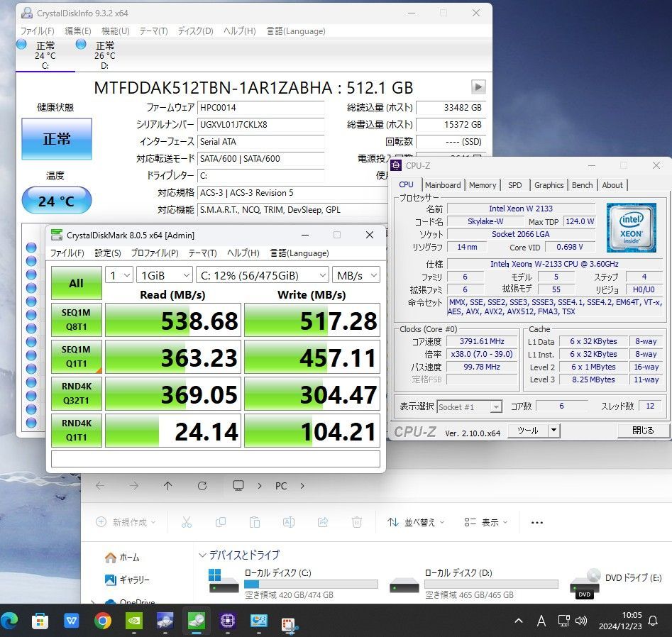672x637 pixels.
Task: Open NVIDIA app from the taskbar
Action: pyautogui.click(x=133, y=620)
